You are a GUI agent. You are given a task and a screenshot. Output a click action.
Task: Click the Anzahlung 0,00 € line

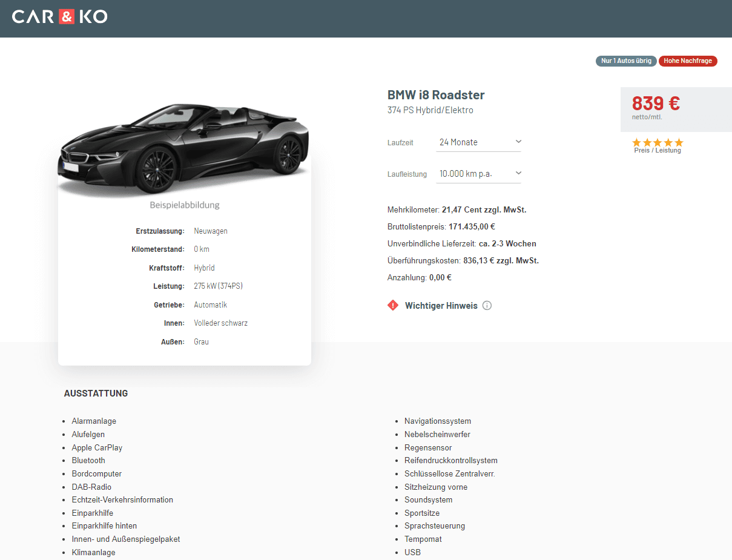(x=420, y=278)
